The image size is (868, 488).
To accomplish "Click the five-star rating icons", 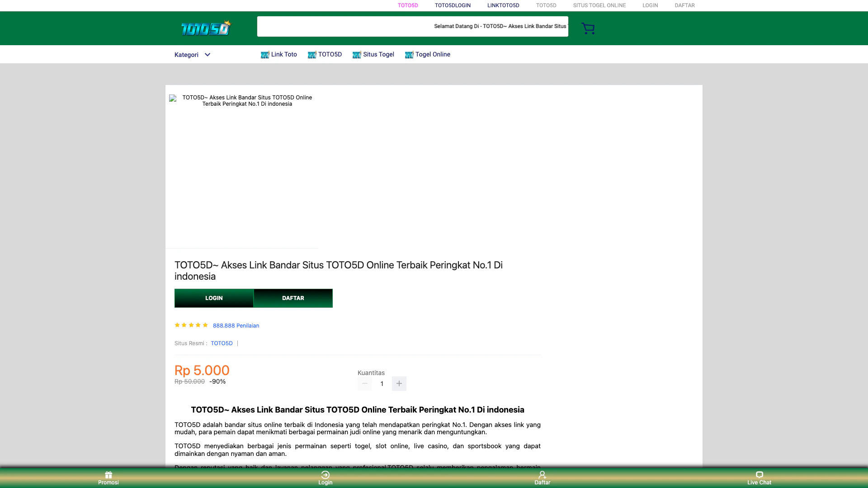I will 191,325.
